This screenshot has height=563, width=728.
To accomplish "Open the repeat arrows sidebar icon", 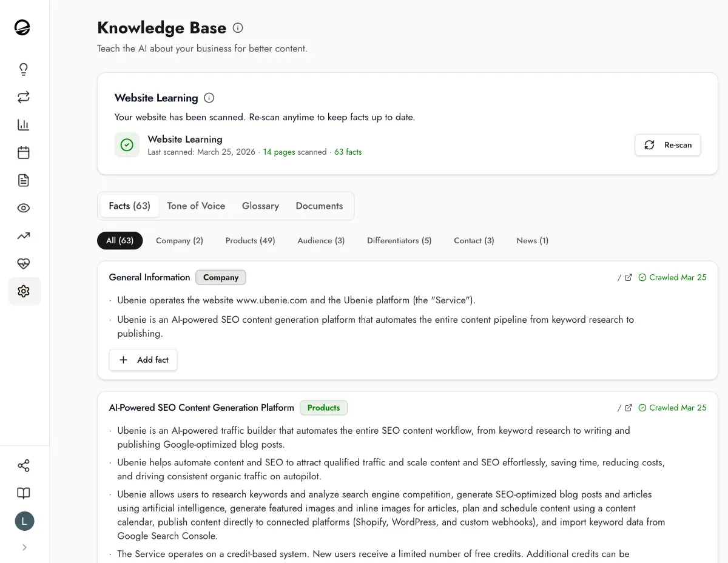I will click(x=24, y=97).
